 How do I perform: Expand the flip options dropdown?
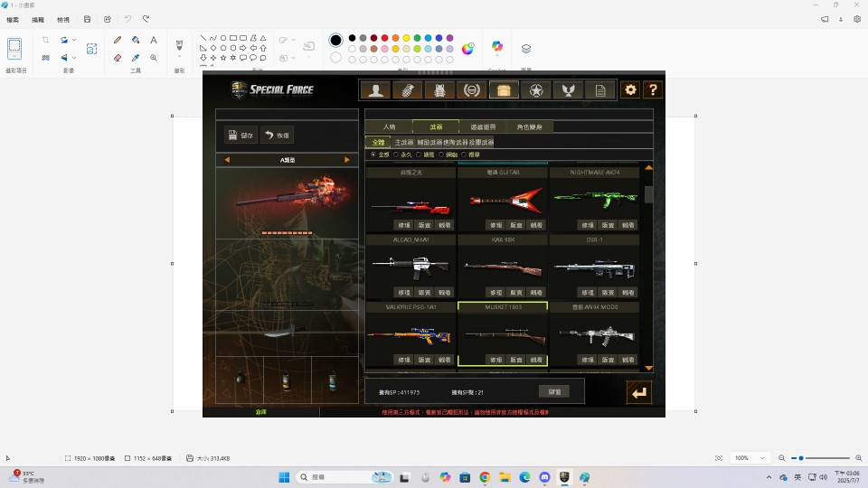click(x=74, y=58)
